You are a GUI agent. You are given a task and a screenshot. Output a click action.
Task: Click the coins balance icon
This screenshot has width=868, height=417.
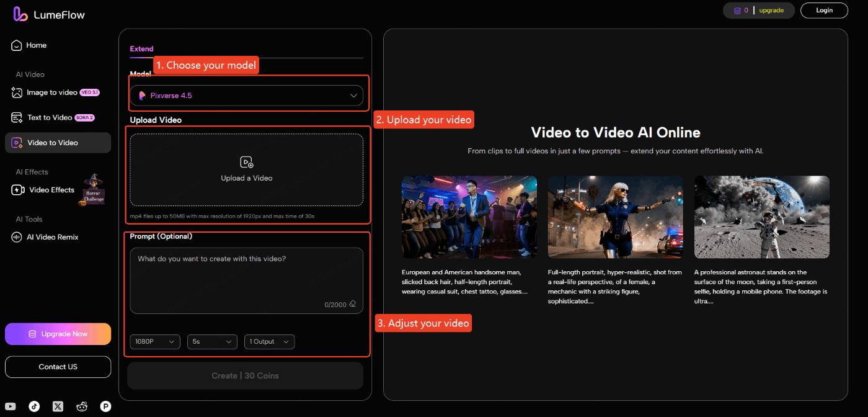738,10
